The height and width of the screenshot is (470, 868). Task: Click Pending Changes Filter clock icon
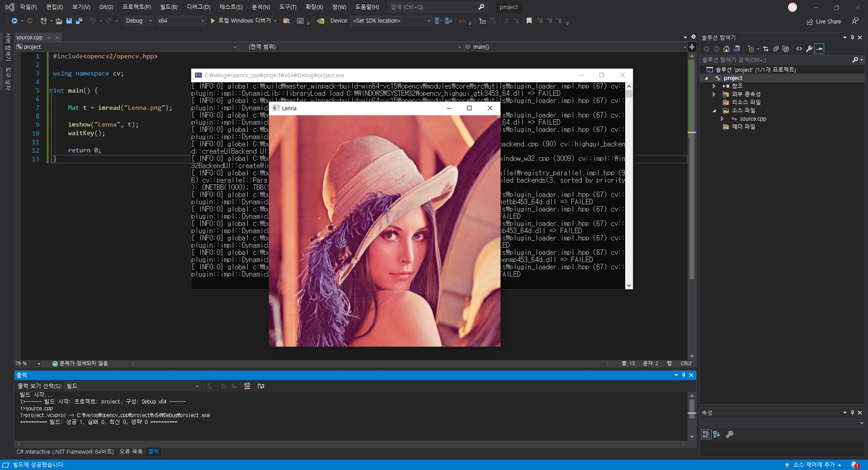[x=751, y=49]
